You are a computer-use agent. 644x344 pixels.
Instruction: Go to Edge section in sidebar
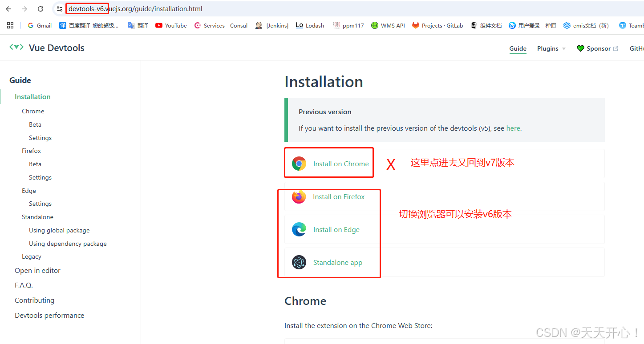pyautogui.click(x=29, y=191)
